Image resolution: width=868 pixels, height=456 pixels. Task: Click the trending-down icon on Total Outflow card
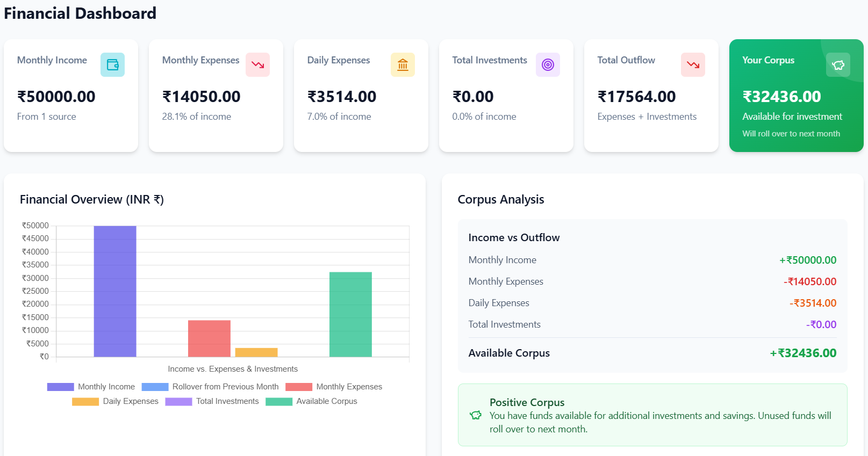coord(693,65)
